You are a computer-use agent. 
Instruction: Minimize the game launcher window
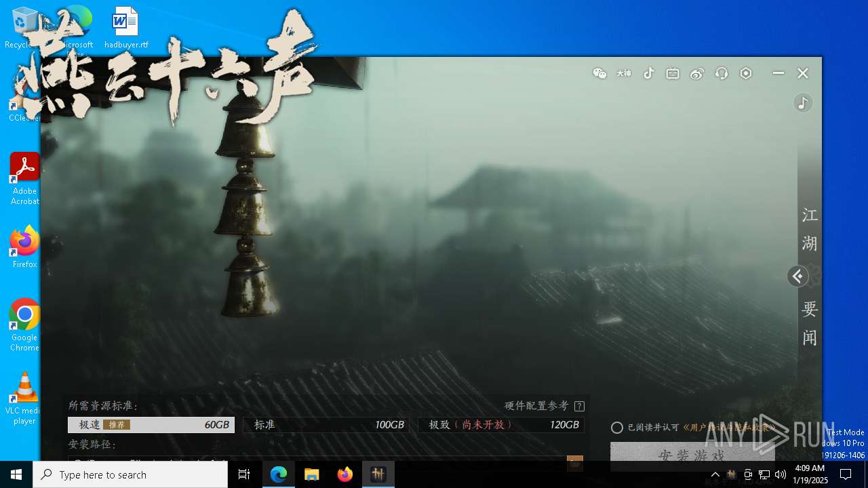778,73
